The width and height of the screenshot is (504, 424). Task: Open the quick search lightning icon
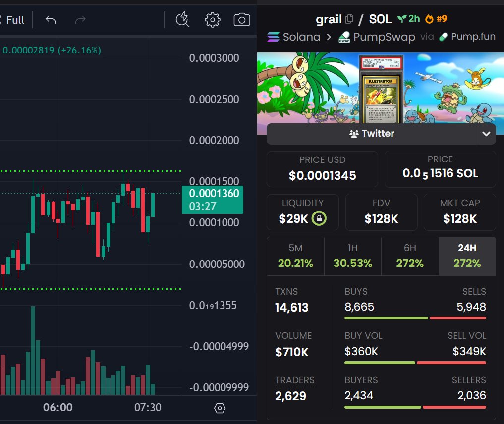coord(182,20)
